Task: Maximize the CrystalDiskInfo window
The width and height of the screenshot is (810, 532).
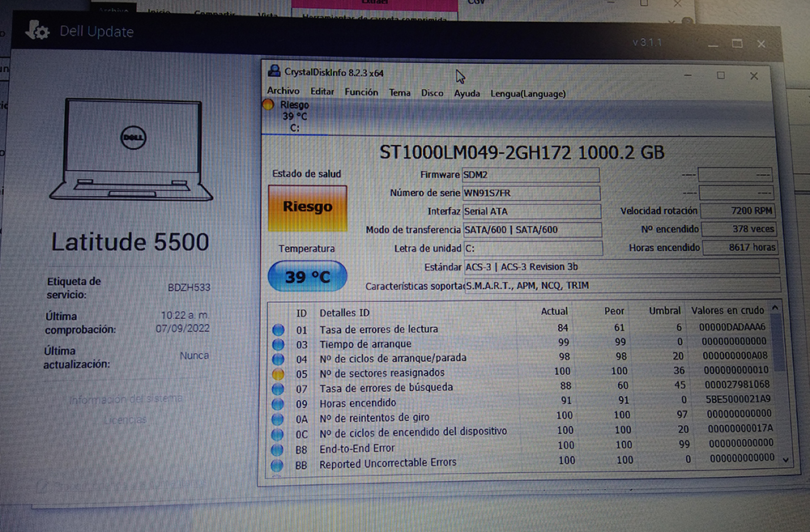Action: tap(721, 75)
